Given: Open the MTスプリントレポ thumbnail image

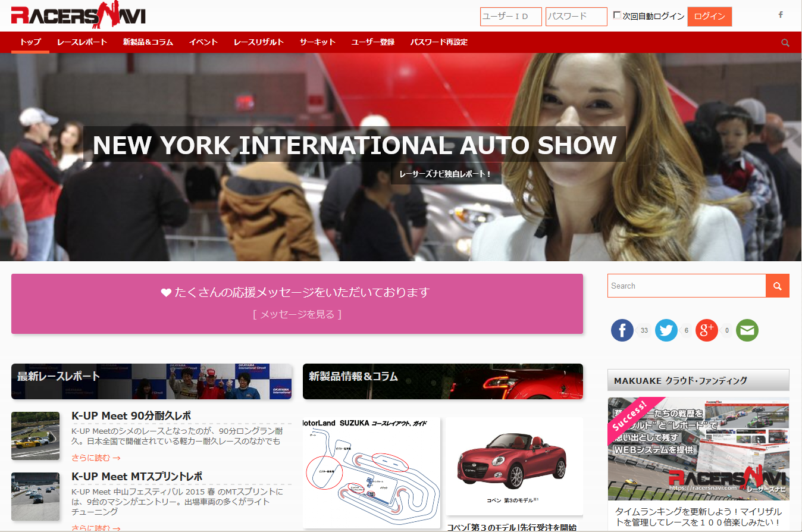Looking at the screenshot, I should click(x=35, y=496).
